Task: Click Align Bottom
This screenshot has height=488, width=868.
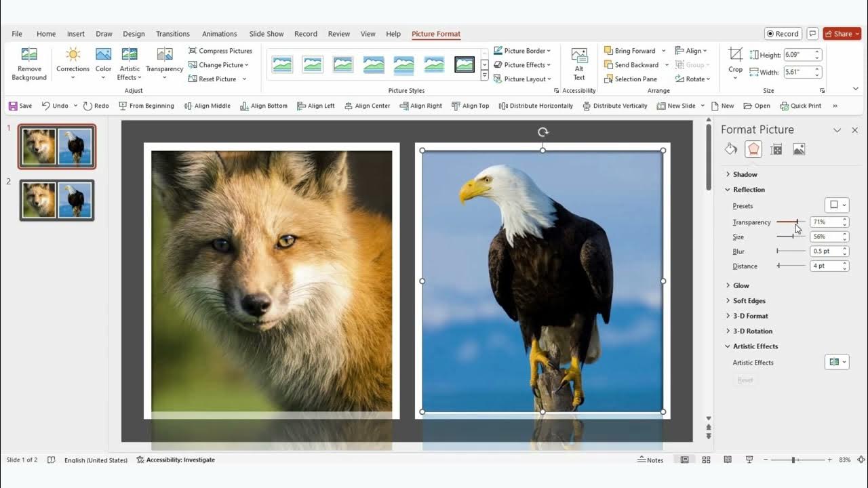Action: point(264,106)
